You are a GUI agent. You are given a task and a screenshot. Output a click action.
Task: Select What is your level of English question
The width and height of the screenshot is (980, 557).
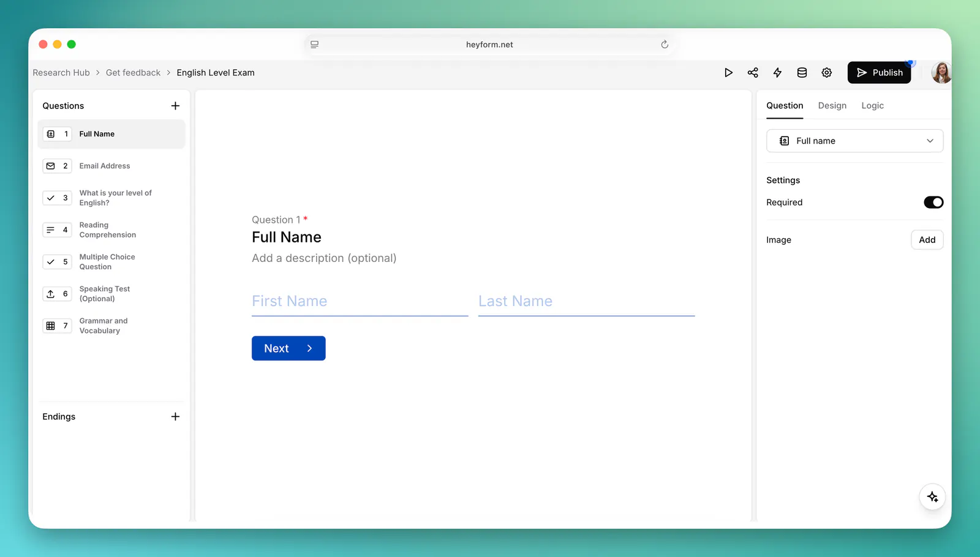tap(111, 198)
